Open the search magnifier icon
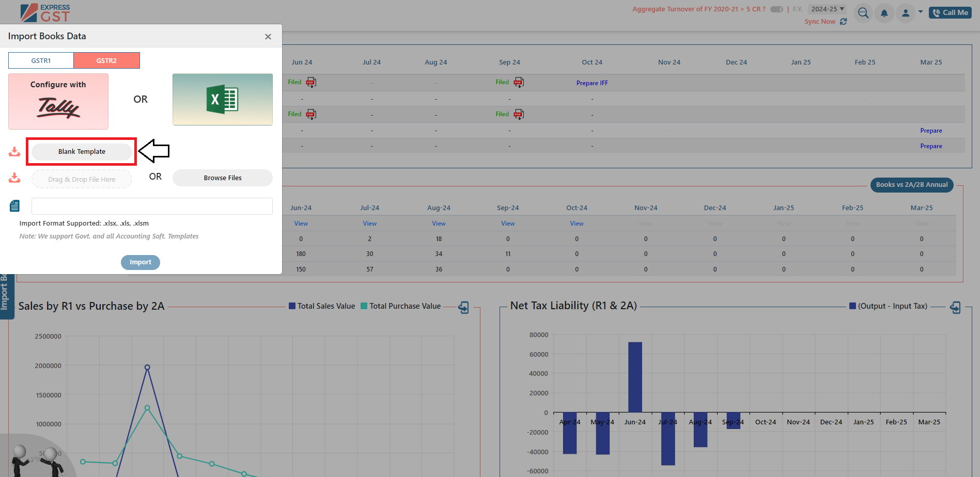 point(863,13)
